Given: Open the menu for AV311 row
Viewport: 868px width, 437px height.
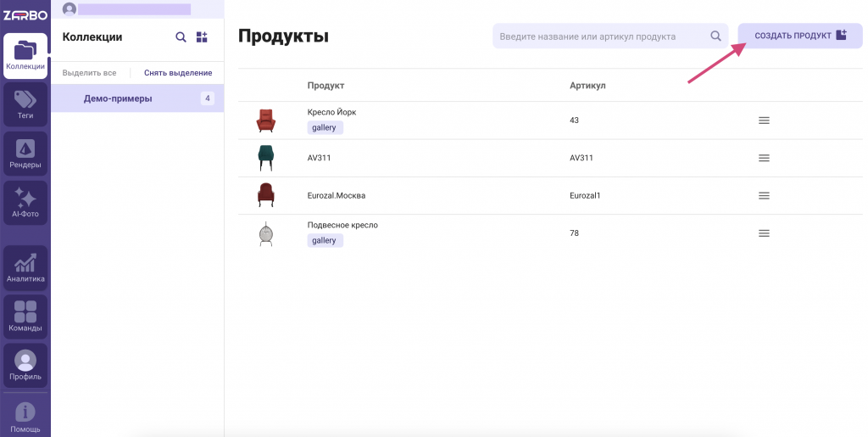Looking at the screenshot, I should (x=764, y=158).
